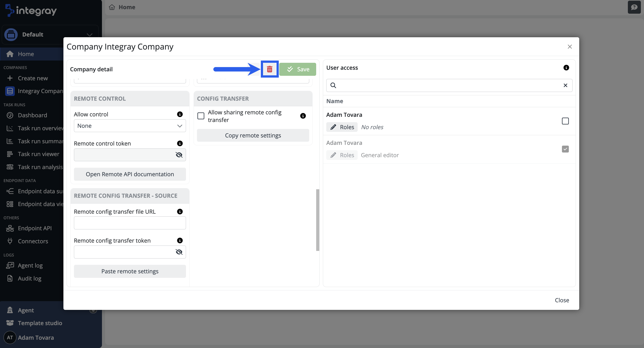Open the Allow control dropdown
644x348 pixels.
pyautogui.click(x=130, y=126)
